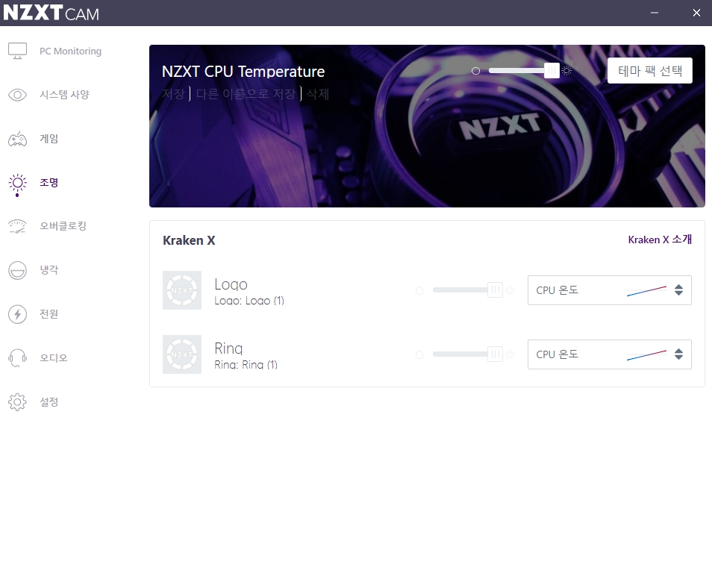Click the gear icon for 설정
The image size is (712, 588).
[17, 402]
